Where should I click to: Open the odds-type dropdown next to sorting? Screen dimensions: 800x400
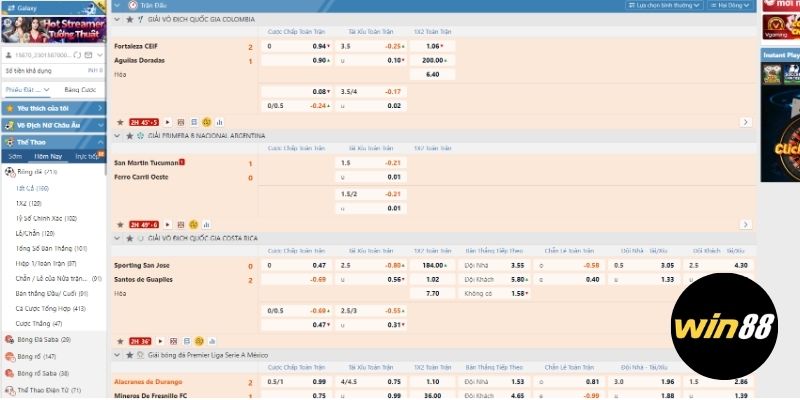[x=731, y=5]
